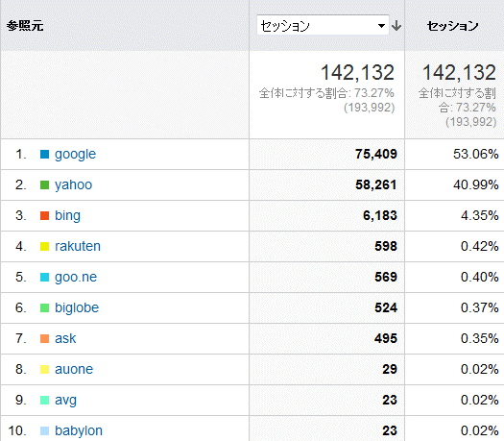
Task: Click the orange swatch beside ask
Action: click(44, 339)
